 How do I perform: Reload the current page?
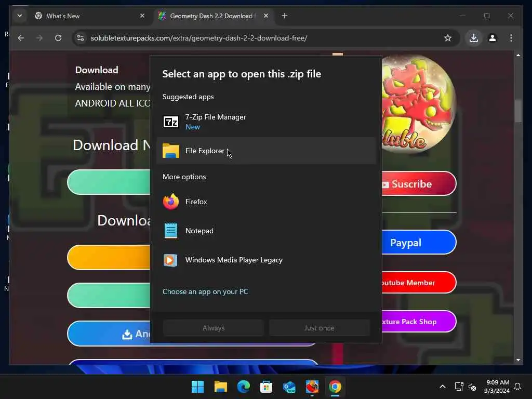[58, 38]
